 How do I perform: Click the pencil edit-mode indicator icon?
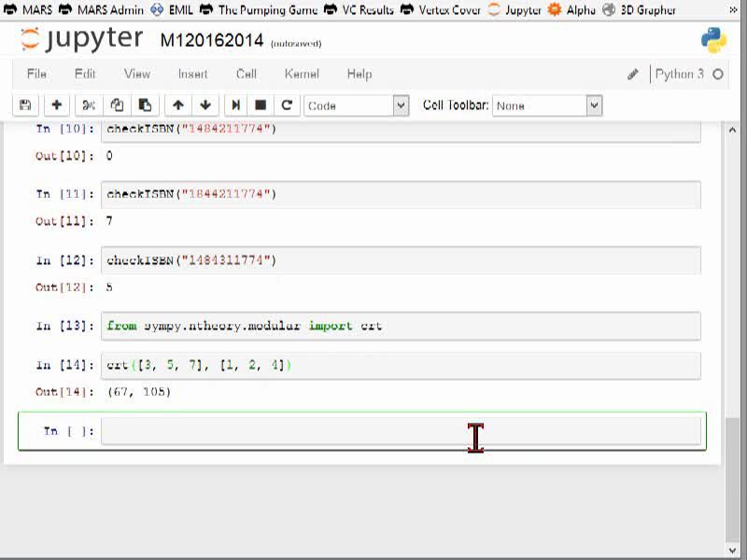coord(633,75)
